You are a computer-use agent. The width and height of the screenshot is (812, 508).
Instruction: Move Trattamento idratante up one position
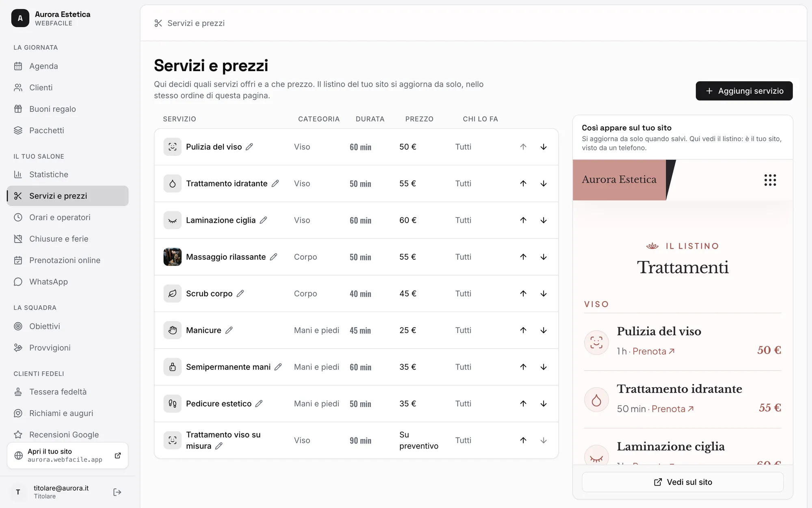point(523,183)
